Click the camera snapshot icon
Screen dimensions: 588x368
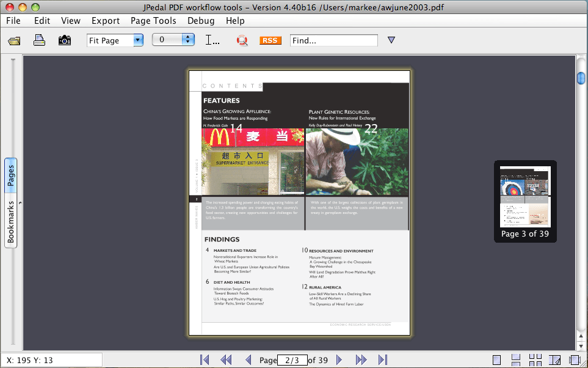pyautogui.click(x=64, y=40)
